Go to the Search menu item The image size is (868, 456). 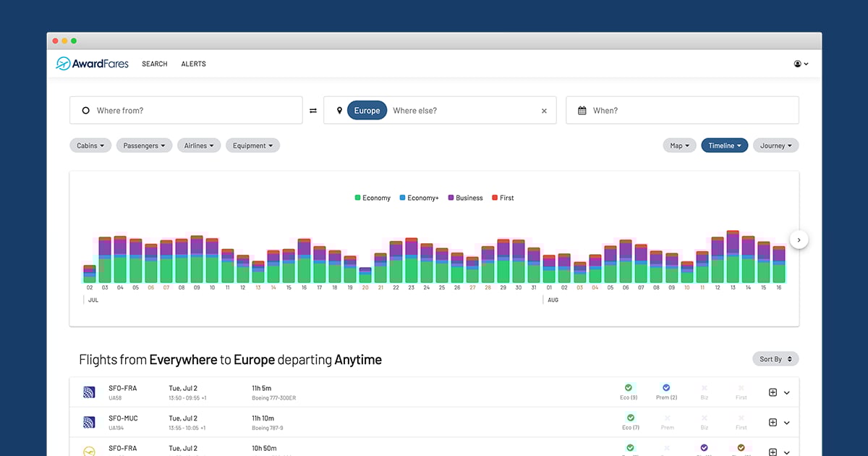pos(154,64)
